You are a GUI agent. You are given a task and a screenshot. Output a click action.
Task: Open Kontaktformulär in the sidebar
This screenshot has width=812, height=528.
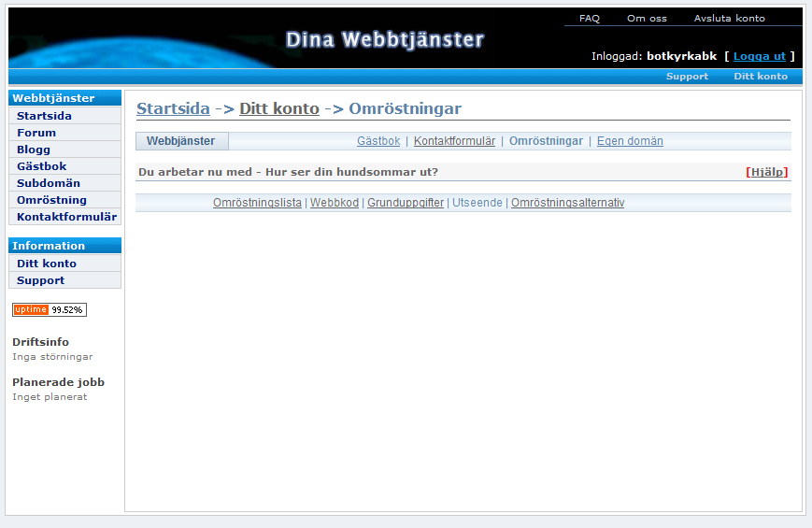coord(66,217)
